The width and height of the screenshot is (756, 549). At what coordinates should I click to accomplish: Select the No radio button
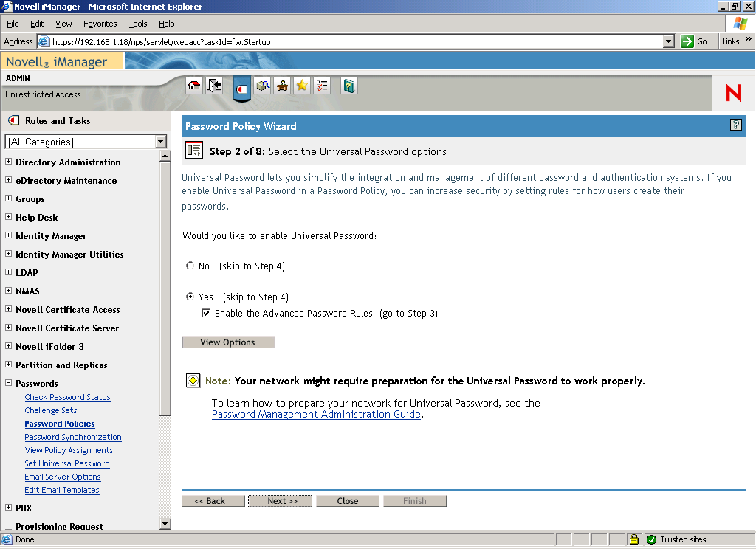pyautogui.click(x=190, y=266)
